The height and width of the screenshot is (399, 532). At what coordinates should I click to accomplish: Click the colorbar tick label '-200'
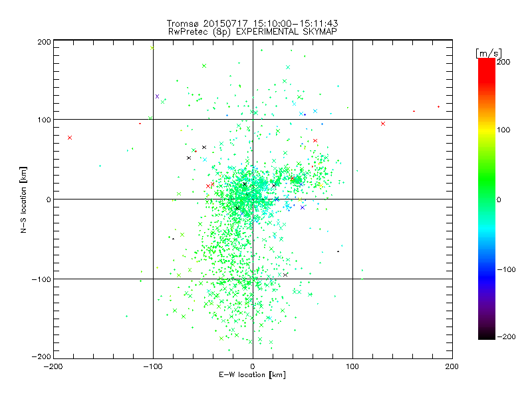point(506,336)
